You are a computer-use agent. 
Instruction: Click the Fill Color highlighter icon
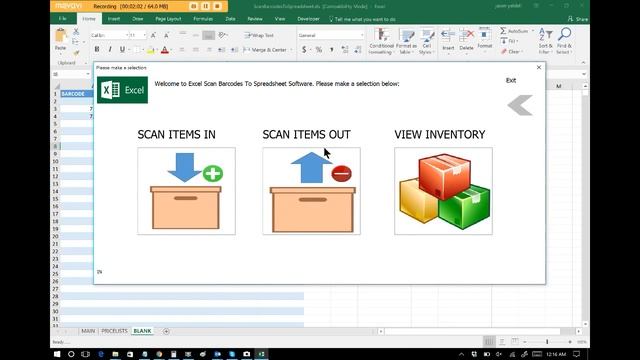click(x=150, y=50)
